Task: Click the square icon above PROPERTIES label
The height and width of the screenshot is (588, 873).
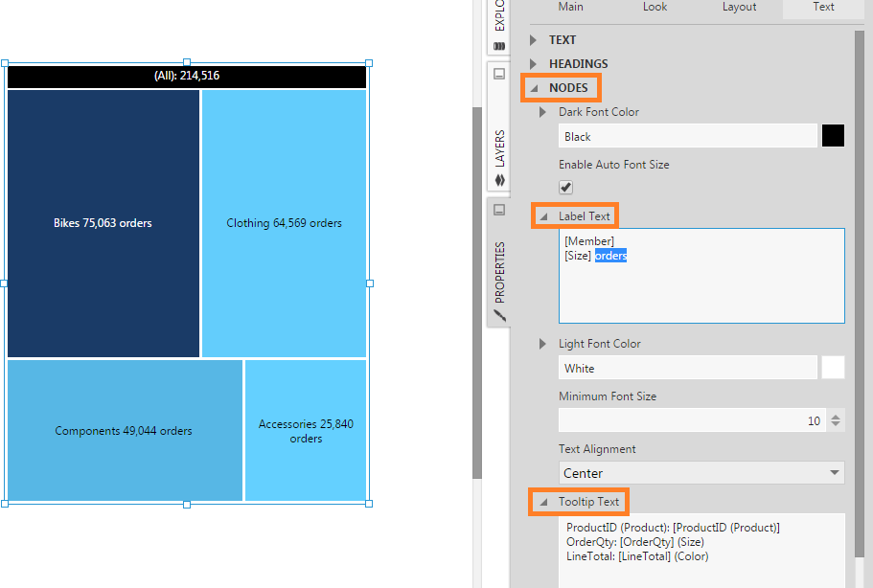Action: (x=498, y=211)
